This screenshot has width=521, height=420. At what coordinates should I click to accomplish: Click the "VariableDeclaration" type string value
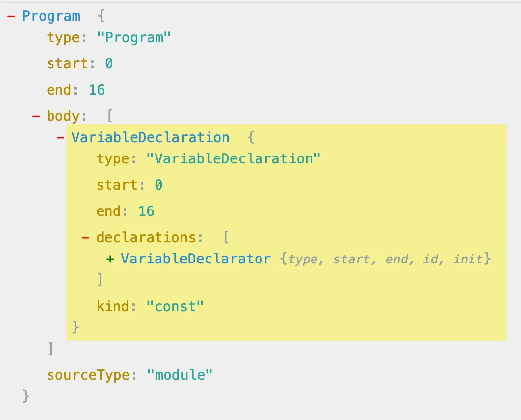coord(233,158)
